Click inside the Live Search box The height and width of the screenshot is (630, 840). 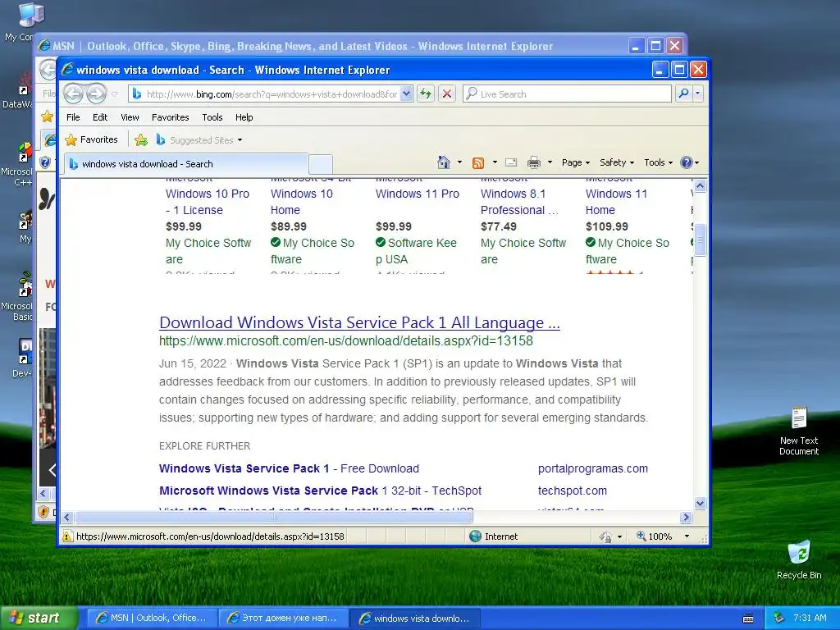click(567, 94)
